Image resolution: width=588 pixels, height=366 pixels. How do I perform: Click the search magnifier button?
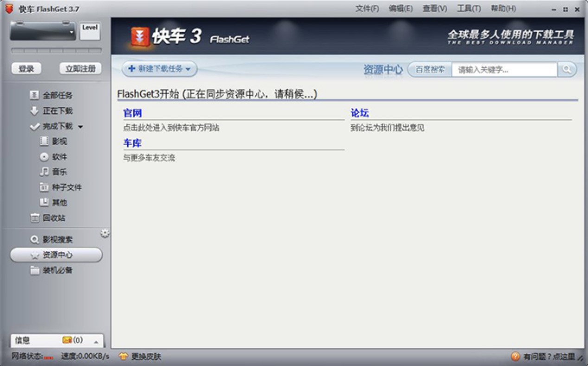(567, 69)
